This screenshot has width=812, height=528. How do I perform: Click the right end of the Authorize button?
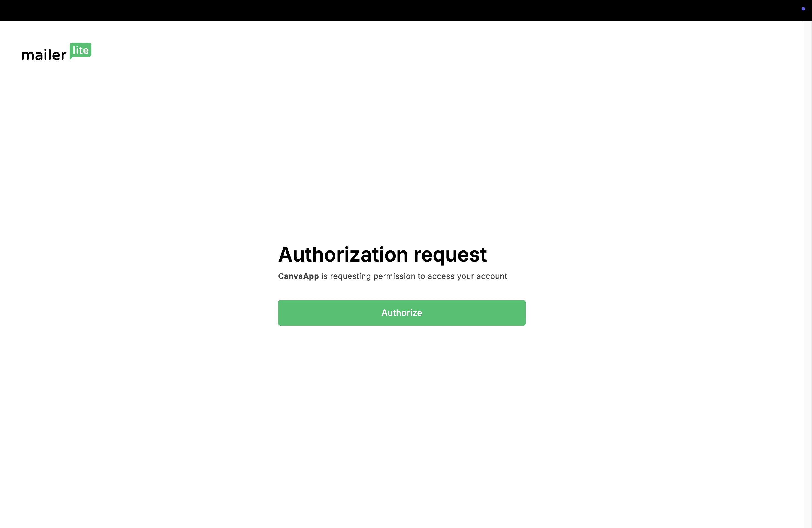coord(519,313)
